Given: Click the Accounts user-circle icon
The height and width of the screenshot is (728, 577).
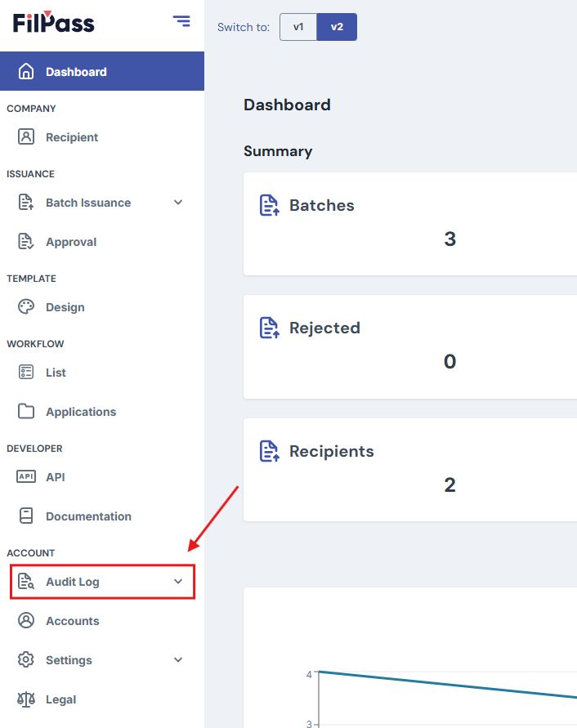Looking at the screenshot, I should pos(26,620).
